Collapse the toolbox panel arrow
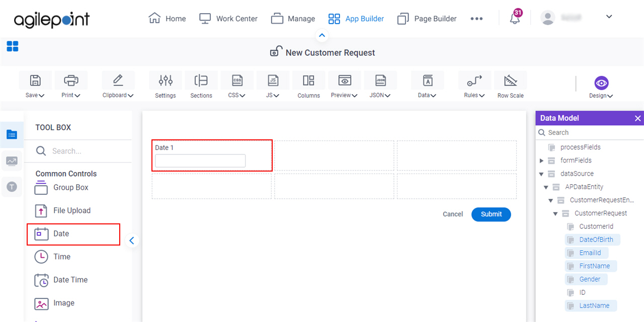This screenshot has height=322, width=644. 131,240
